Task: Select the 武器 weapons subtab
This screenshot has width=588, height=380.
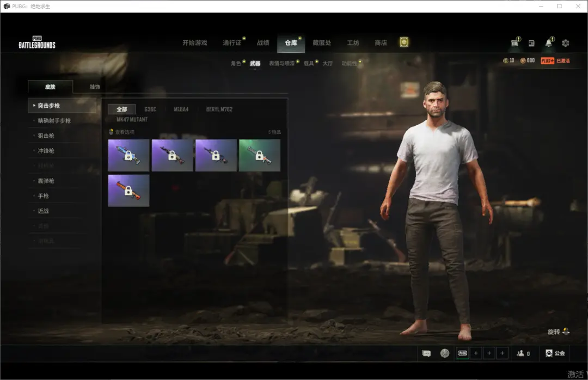Action: [255, 63]
